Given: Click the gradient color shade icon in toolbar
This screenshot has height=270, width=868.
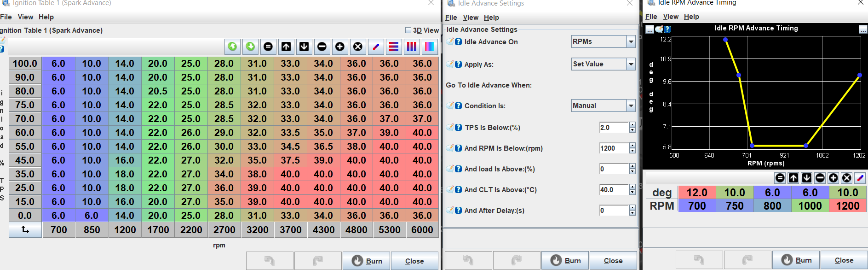Looking at the screenshot, I should coord(429,47).
